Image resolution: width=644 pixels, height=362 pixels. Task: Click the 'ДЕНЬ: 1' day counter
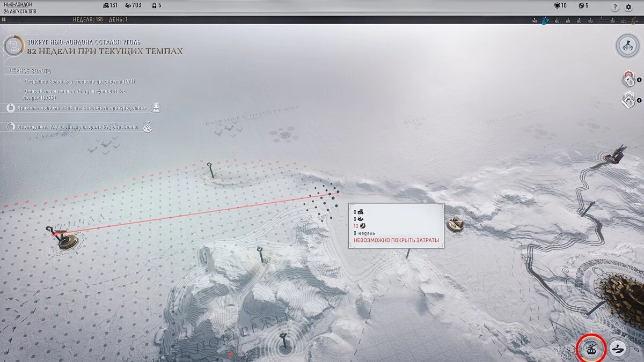118,19
